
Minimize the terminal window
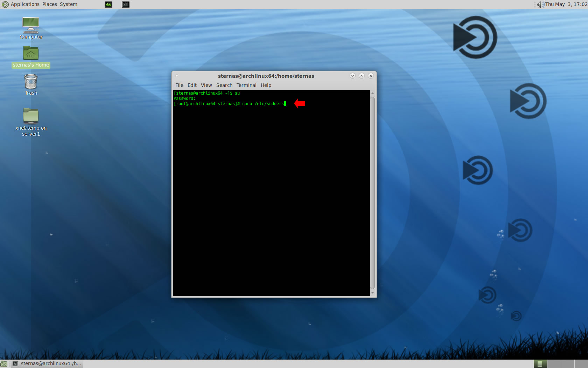[x=352, y=76]
